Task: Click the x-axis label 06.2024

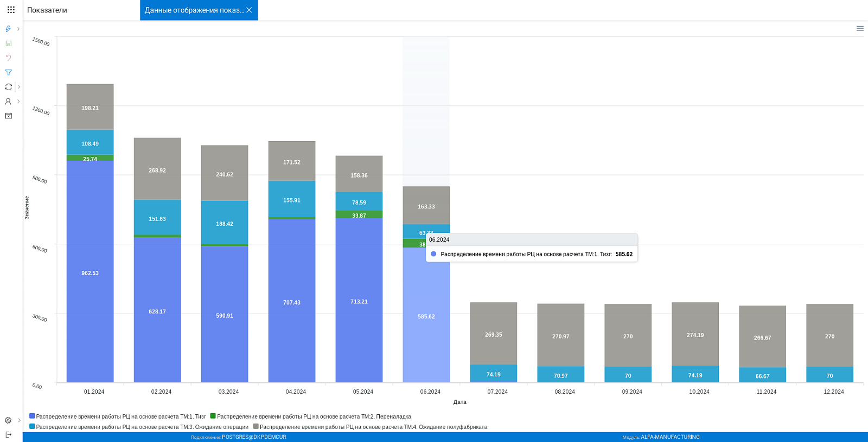Action: point(430,392)
